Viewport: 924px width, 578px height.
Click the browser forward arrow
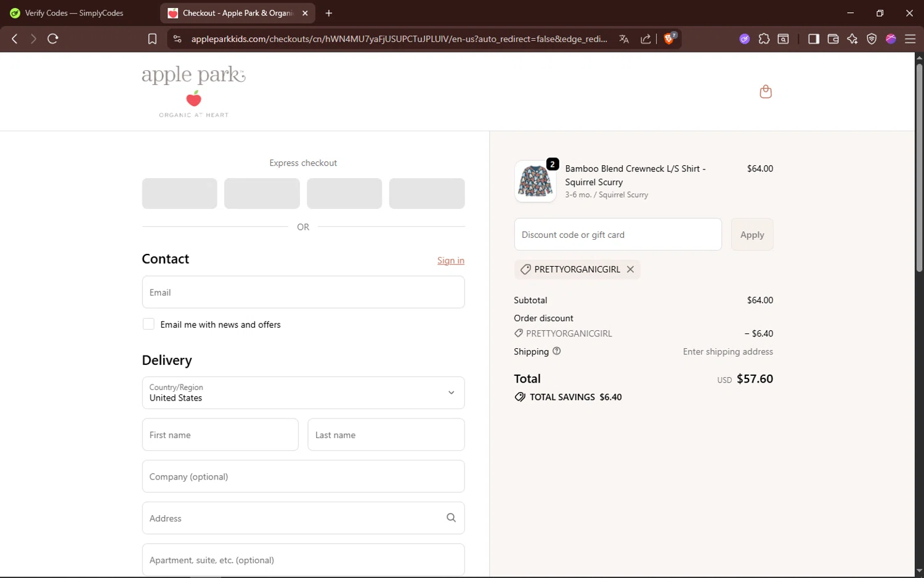pyautogui.click(x=33, y=39)
